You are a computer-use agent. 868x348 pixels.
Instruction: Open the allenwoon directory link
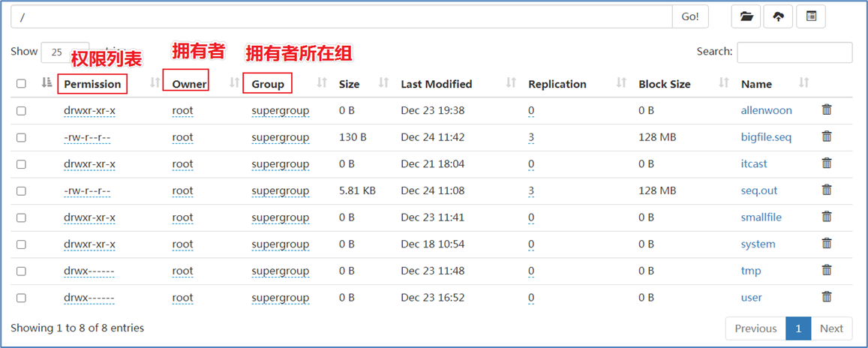(766, 110)
